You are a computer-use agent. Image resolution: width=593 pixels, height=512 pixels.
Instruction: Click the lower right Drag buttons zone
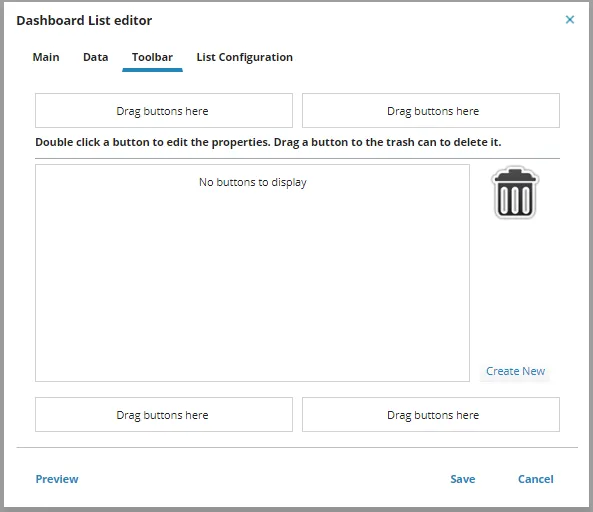431,414
